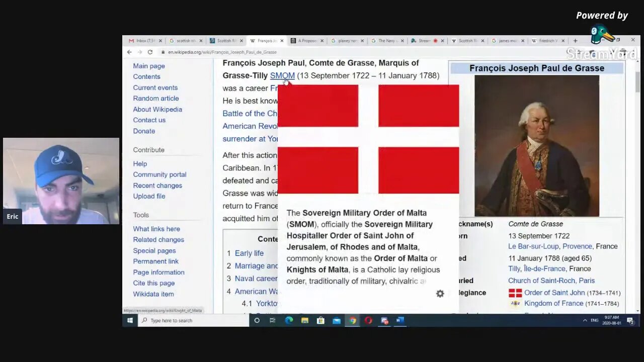Click the ENG language indicator
The width and height of the screenshot is (644, 362).
coord(594,320)
